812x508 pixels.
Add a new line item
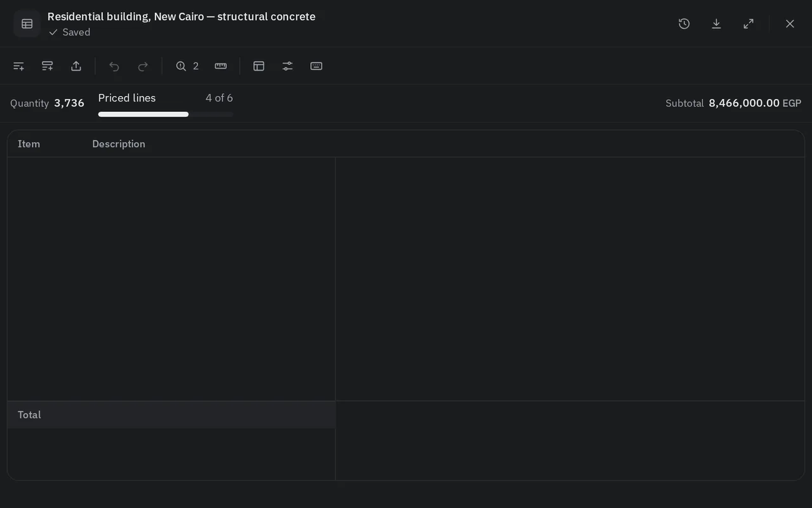pyautogui.click(x=18, y=66)
